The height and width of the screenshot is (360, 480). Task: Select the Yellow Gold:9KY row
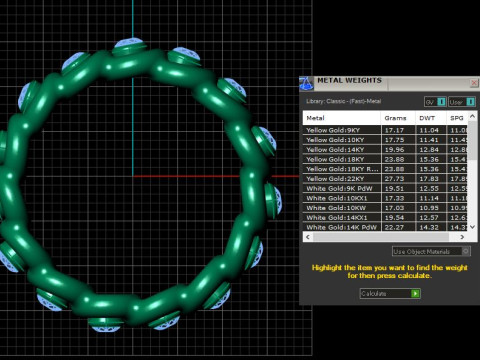(x=385, y=130)
